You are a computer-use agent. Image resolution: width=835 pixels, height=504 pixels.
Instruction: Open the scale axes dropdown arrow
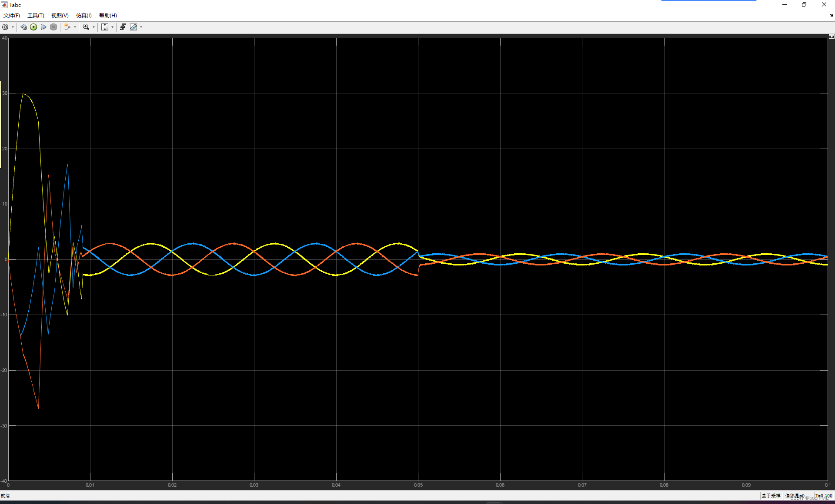pos(112,27)
